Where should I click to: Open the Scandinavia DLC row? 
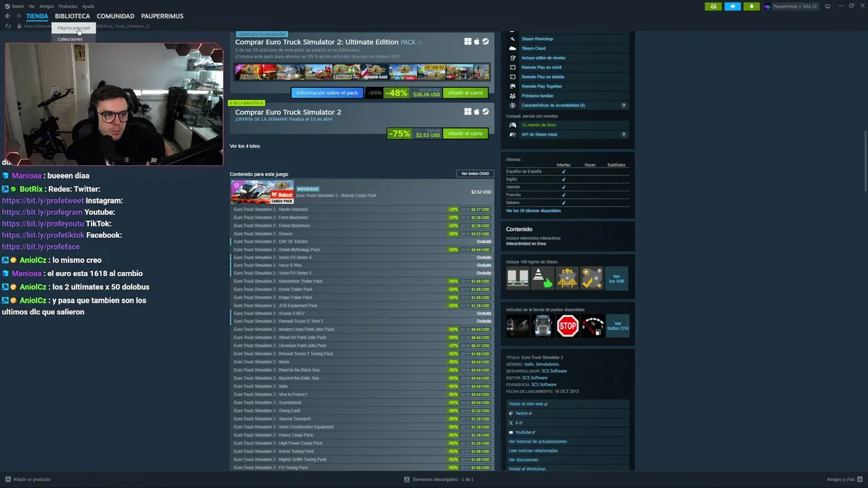(x=362, y=403)
